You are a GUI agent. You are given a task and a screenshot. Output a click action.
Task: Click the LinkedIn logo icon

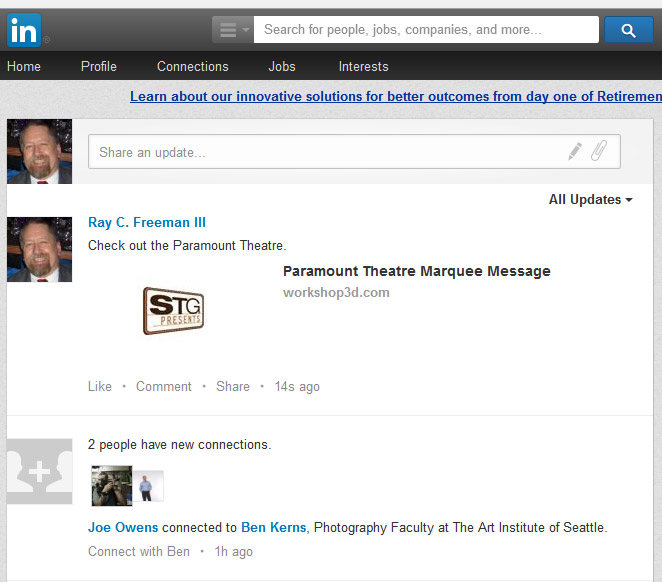[24, 31]
